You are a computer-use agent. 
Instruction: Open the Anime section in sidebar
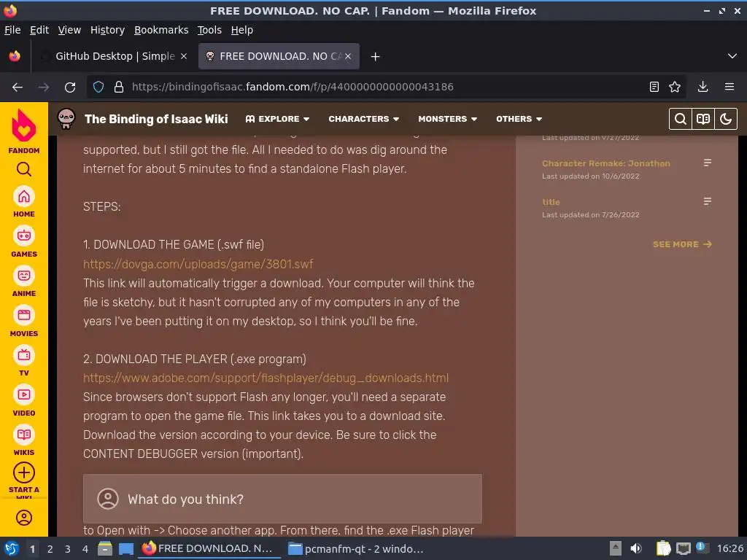pyautogui.click(x=24, y=282)
